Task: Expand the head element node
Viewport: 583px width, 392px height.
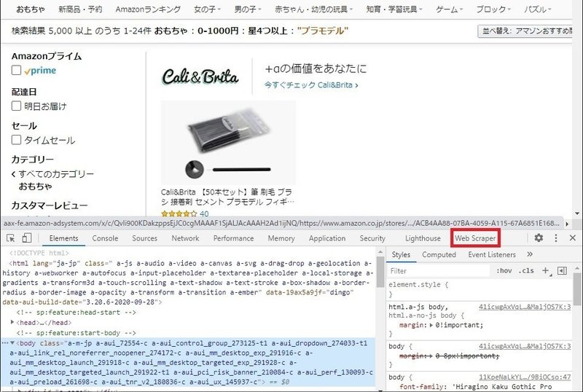Action: [x=12, y=323]
